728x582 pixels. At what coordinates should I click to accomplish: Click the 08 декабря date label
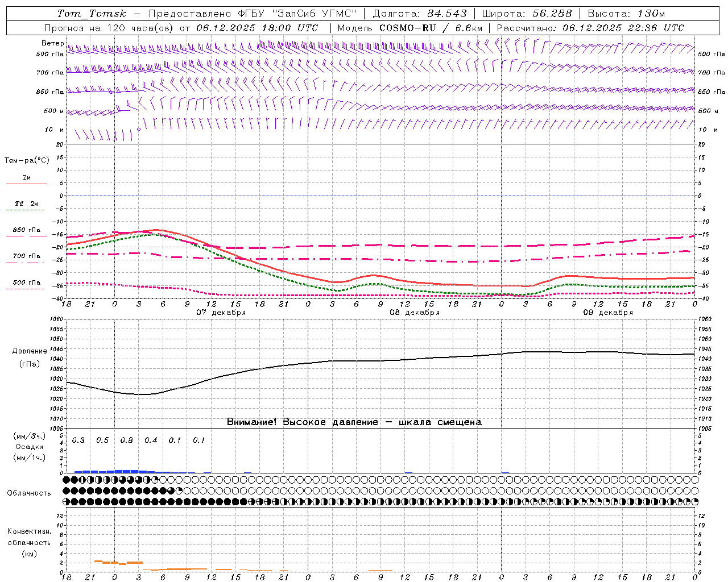coord(415,313)
